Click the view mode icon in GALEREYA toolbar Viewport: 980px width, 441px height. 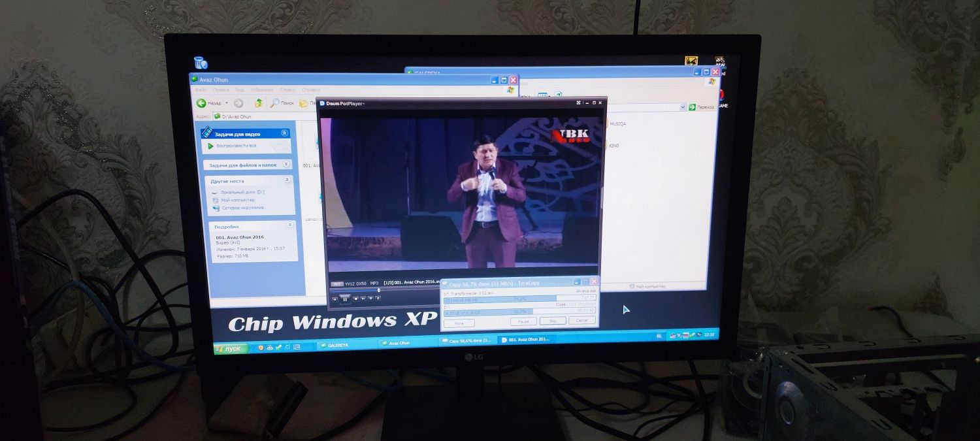point(543,95)
